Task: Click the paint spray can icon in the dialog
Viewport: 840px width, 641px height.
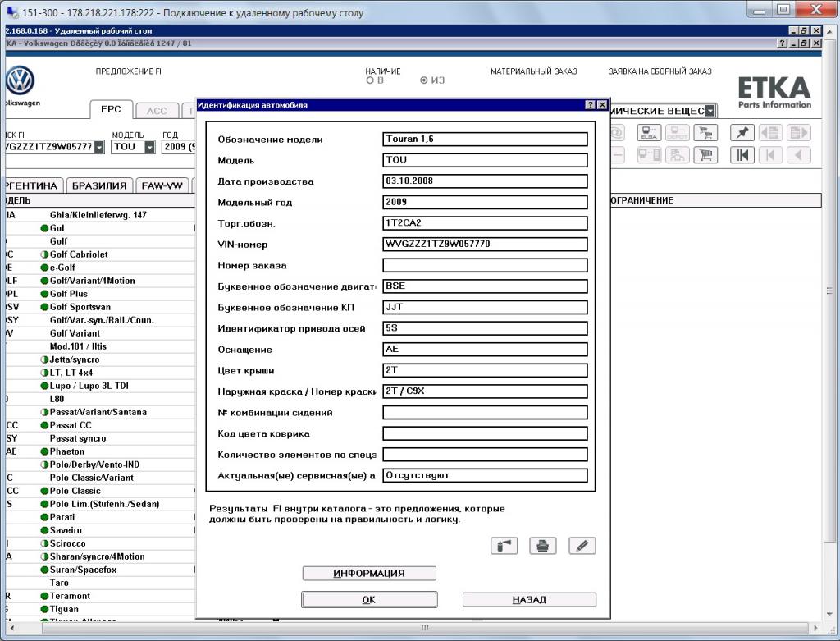Action: click(504, 546)
